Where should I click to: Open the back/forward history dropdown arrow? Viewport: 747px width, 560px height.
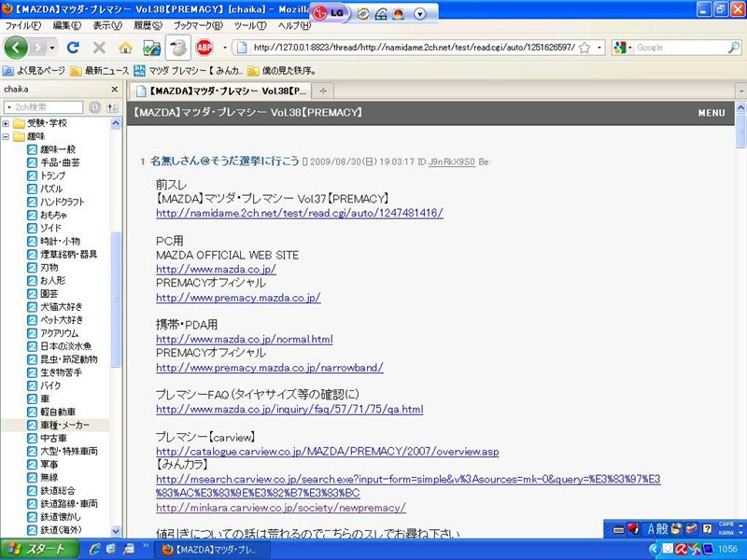[52, 48]
